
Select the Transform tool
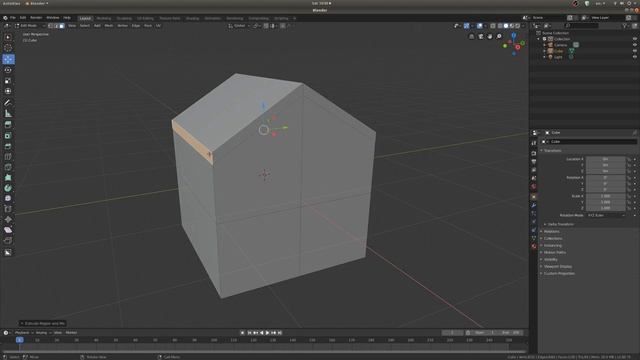click(8, 91)
